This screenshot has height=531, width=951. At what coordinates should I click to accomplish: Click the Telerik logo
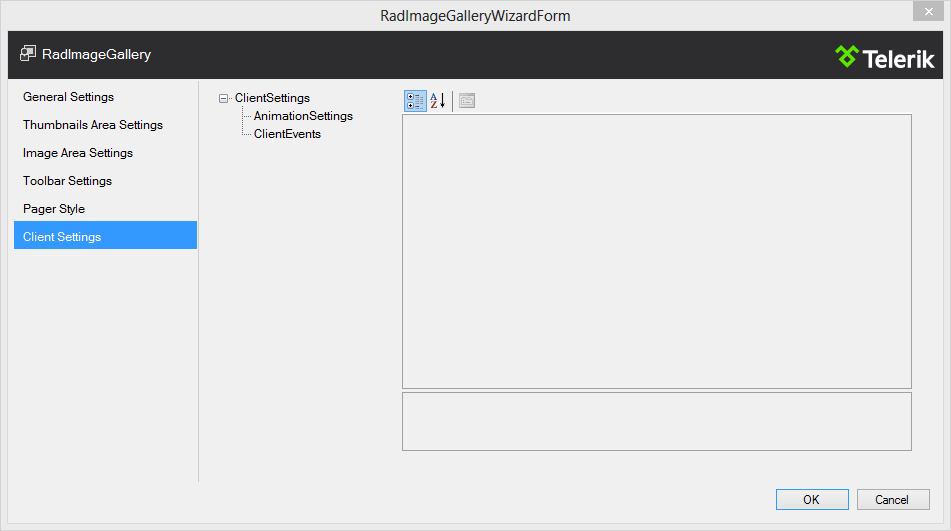coord(885,57)
